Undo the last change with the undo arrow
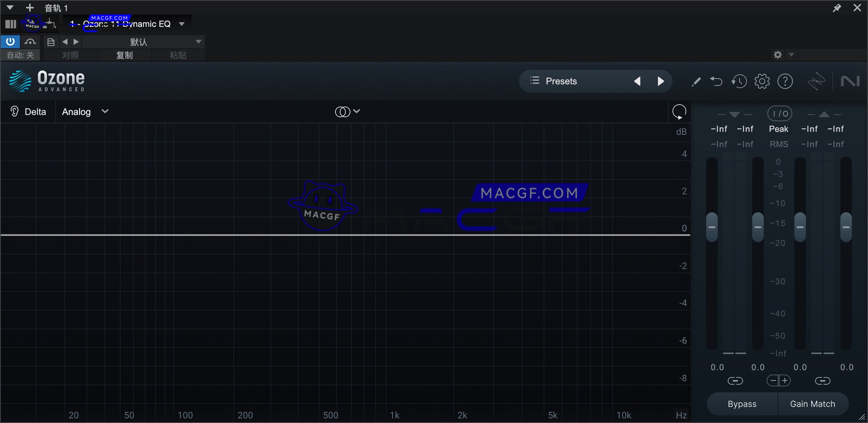Screen dimensions: 868x423 click(717, 81)
